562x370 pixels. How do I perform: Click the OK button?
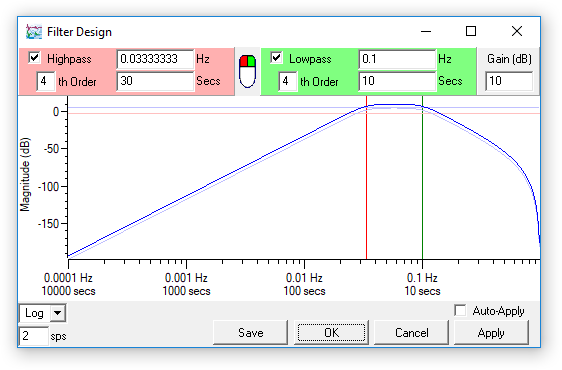coord(331,333)
